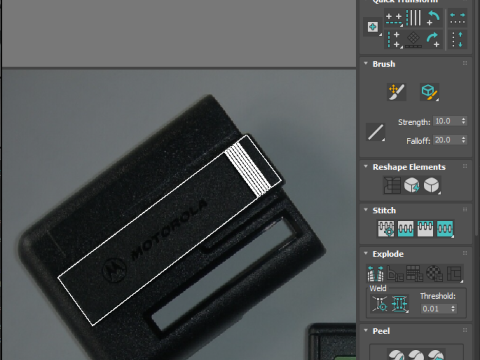The height and width of the screenshot is (360, 480).
Task: Click the Explode rollout title
Action: (x=388, y=254)
